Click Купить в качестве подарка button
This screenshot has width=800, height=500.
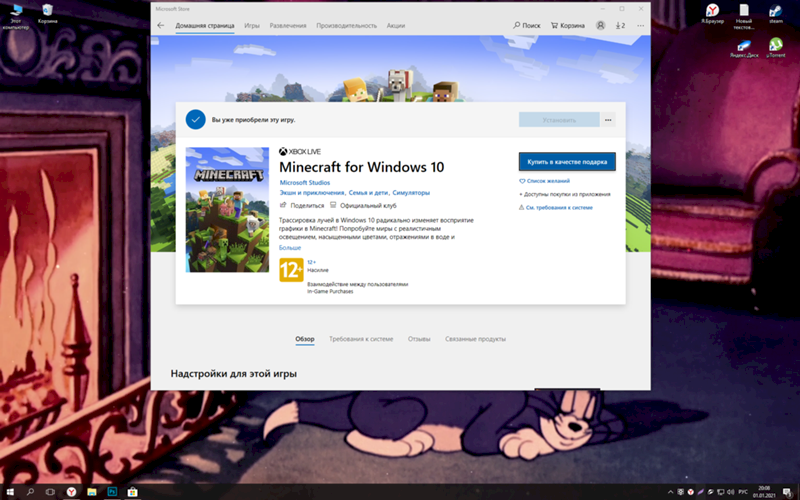(567, 162)
